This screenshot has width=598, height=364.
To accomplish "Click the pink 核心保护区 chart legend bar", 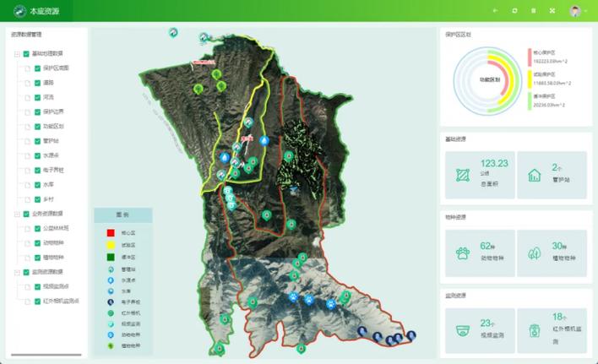I will point(530,57).
